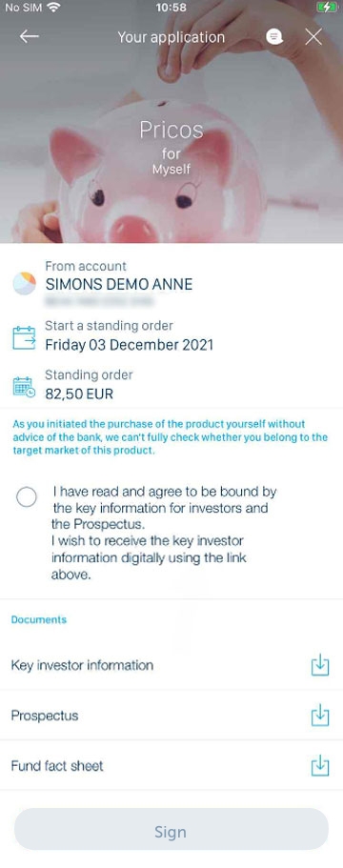Image resolution: width=343 pixels, height=868 pixels.
Task: Go back with the arrow icon
Action: tap(30, 37)
